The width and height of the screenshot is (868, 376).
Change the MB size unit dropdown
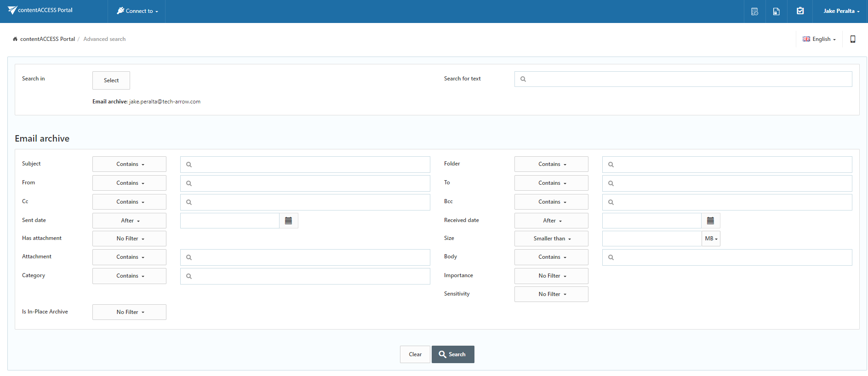click(711, 239)
